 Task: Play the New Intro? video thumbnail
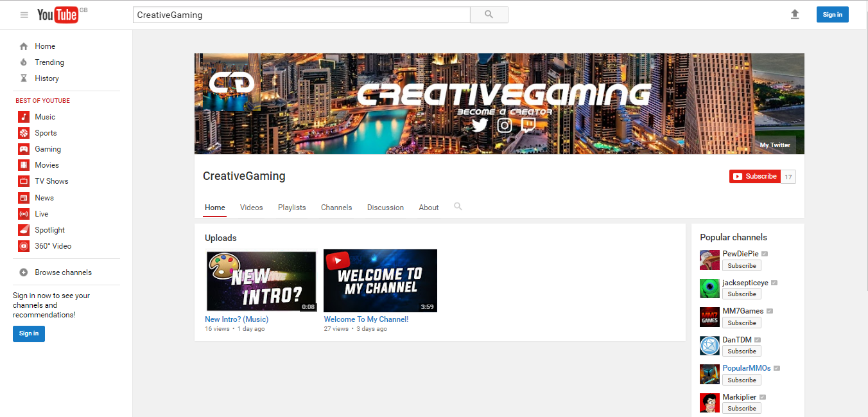point(261,281)
